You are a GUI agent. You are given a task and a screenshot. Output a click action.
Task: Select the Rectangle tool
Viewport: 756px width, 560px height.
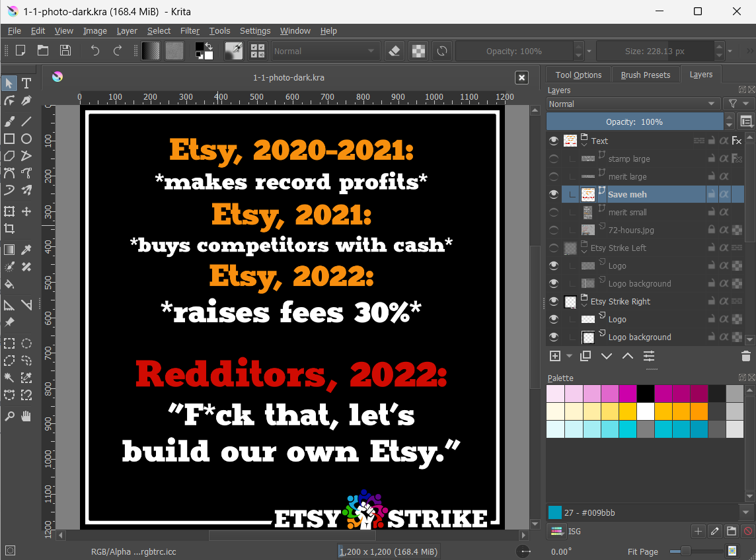point(9,139)
